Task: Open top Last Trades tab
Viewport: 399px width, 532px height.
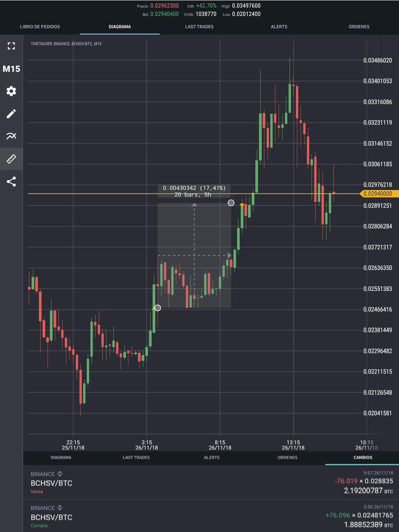Action: 199,27
